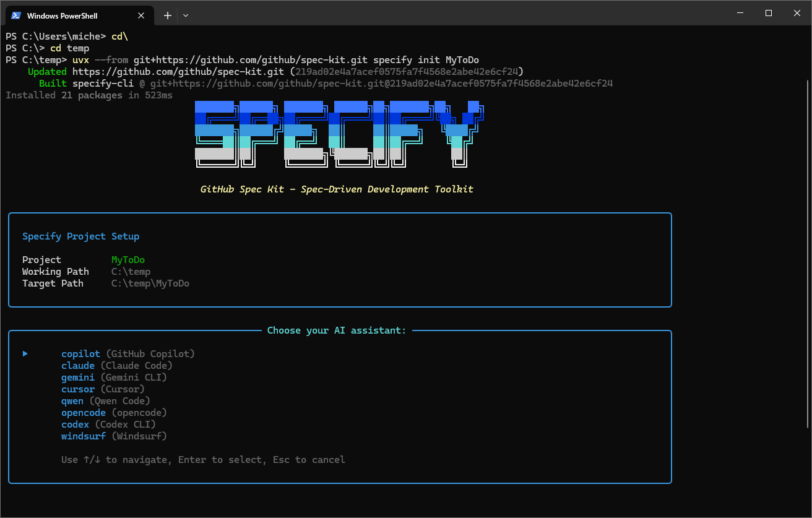Close the terminal window
This screenshot has width=812, height=518.
(x=797, y=12)
